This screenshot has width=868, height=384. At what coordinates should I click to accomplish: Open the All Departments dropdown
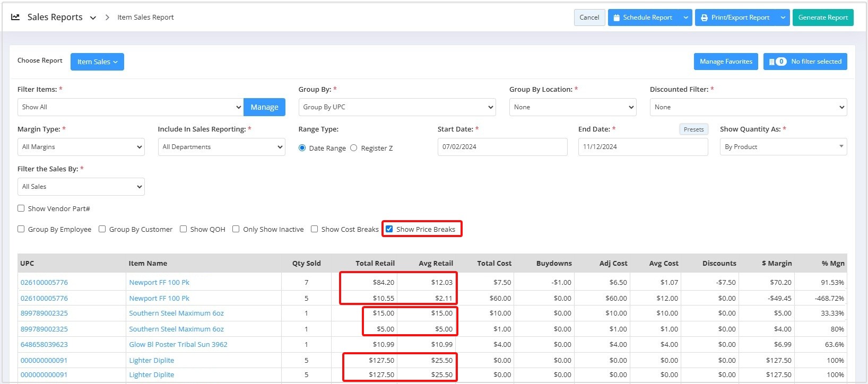(x=221, y=147)
